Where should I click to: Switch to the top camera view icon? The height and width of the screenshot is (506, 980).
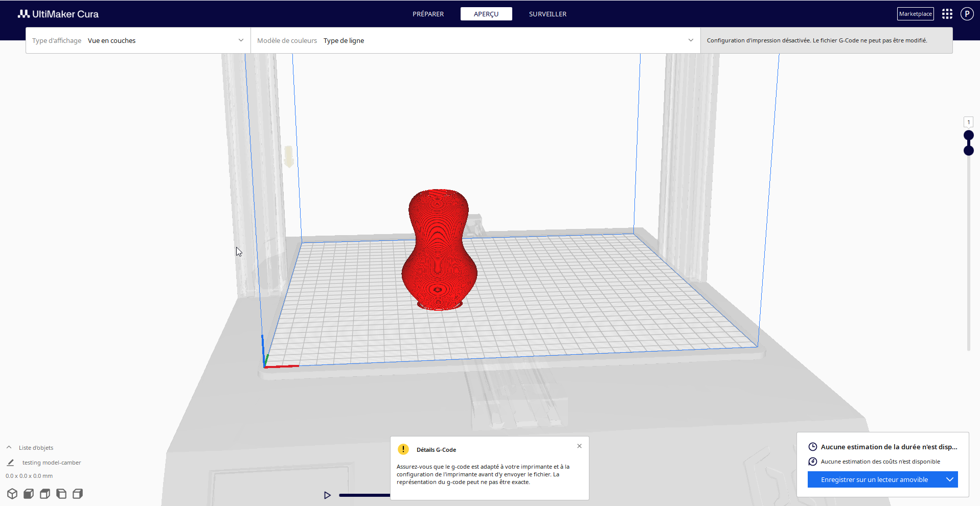(x=45, y=494)
